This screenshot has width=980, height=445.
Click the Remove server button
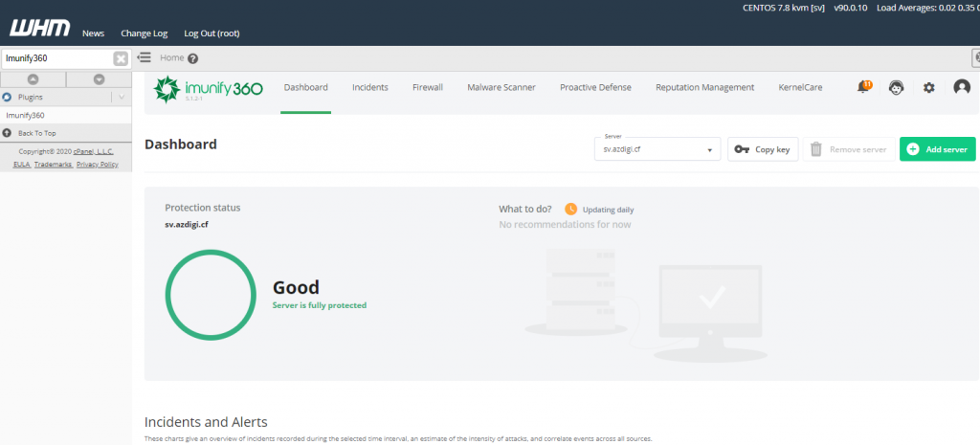click(849, 149)
